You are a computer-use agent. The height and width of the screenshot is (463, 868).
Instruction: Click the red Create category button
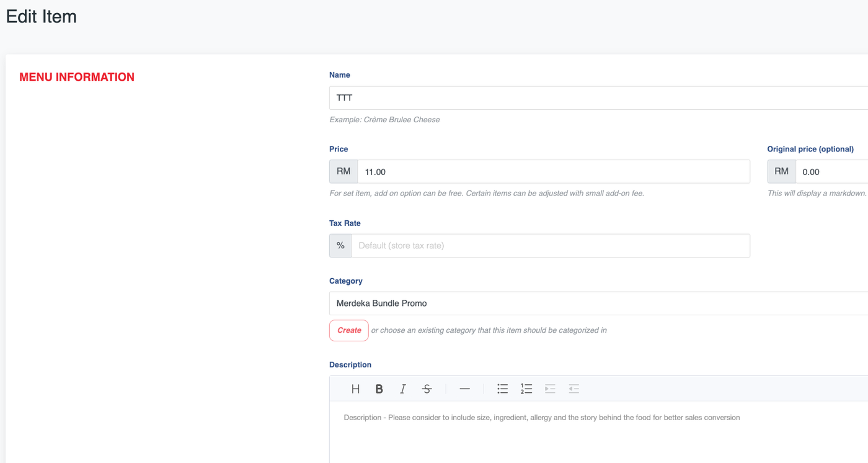(349, 330)
